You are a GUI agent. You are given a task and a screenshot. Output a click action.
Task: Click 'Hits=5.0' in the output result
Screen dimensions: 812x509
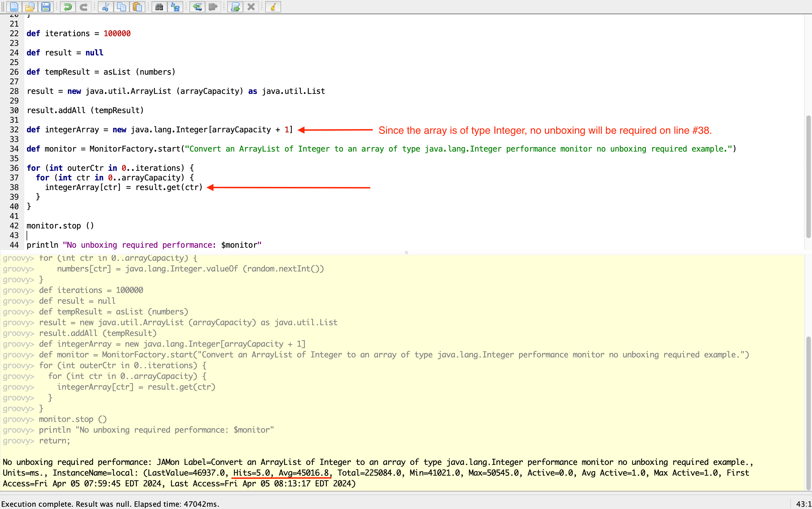[252, 473]
